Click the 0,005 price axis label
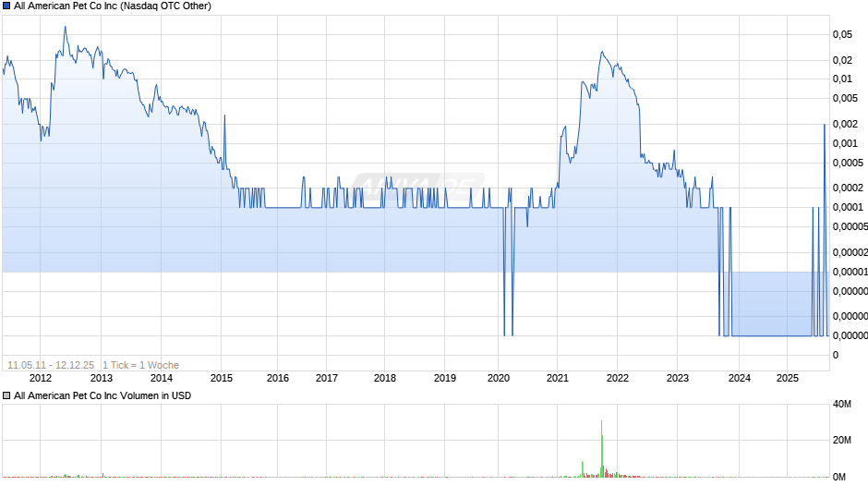 pyautogui.click(x=845, y=98)
